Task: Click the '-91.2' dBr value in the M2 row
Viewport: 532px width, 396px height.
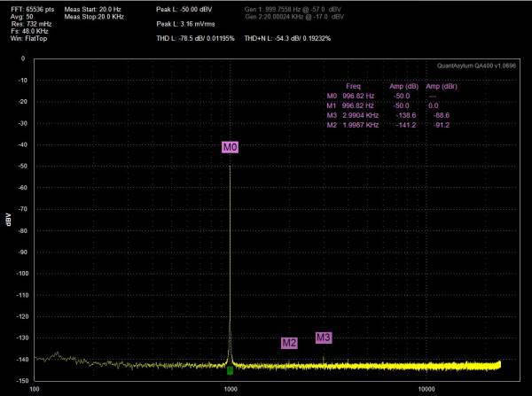Action: (x=441, y=125)
